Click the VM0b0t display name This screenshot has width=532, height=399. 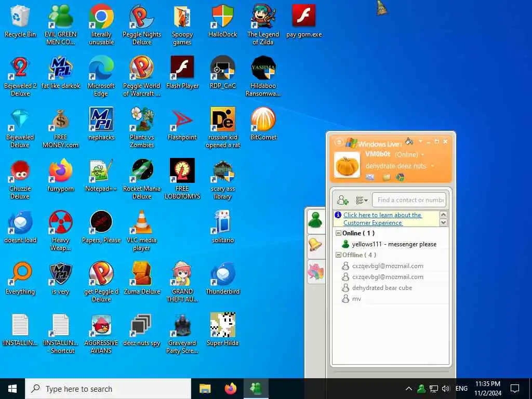click(x=378, y=154)
